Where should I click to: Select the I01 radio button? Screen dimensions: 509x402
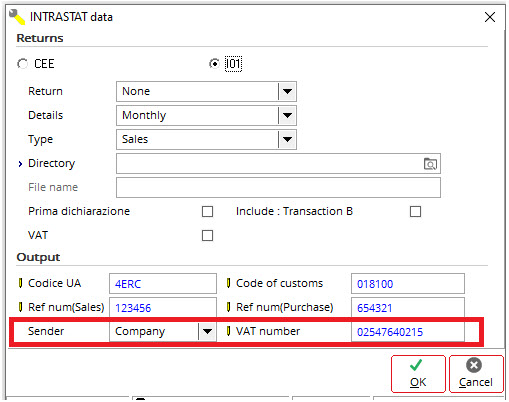pos(214,64)
